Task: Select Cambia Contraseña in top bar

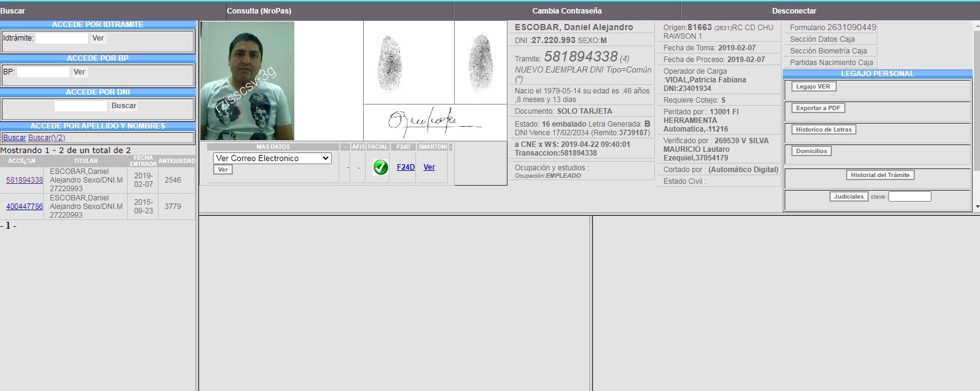Action: coord(566,11)
